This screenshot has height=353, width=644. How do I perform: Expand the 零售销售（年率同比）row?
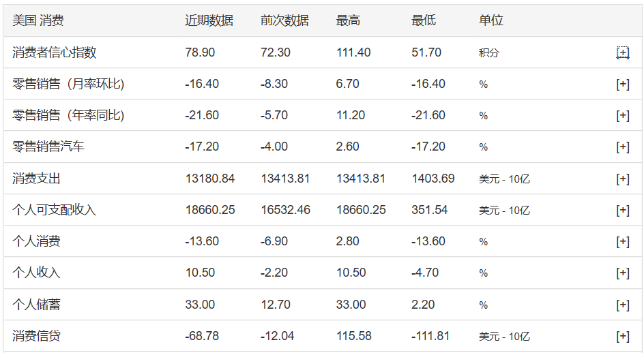click(x=622, y=116)
